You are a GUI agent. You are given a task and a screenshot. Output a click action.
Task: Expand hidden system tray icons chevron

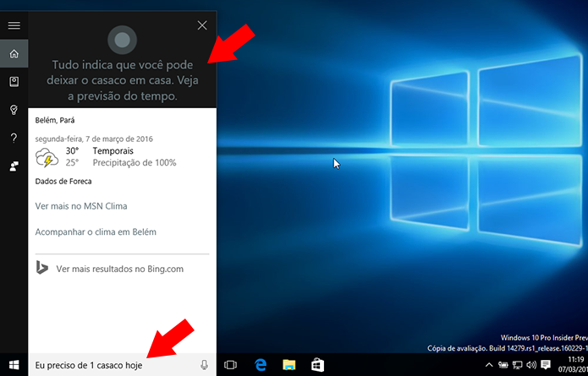(x=489, y=365)
